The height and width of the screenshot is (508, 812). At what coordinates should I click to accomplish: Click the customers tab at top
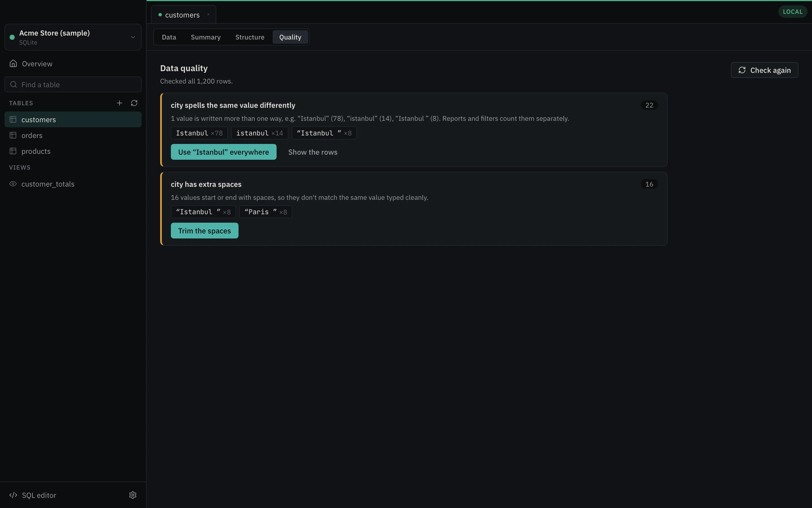tap(184, 14)
